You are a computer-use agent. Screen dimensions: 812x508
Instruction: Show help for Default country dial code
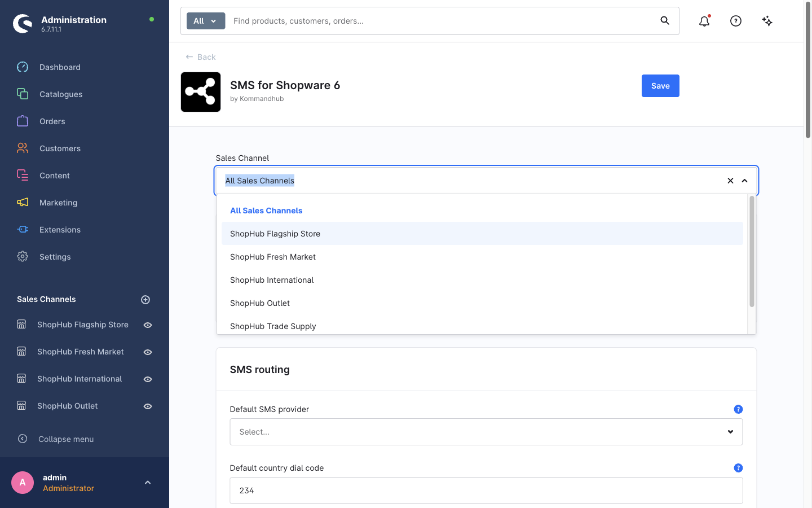[738, 468]
